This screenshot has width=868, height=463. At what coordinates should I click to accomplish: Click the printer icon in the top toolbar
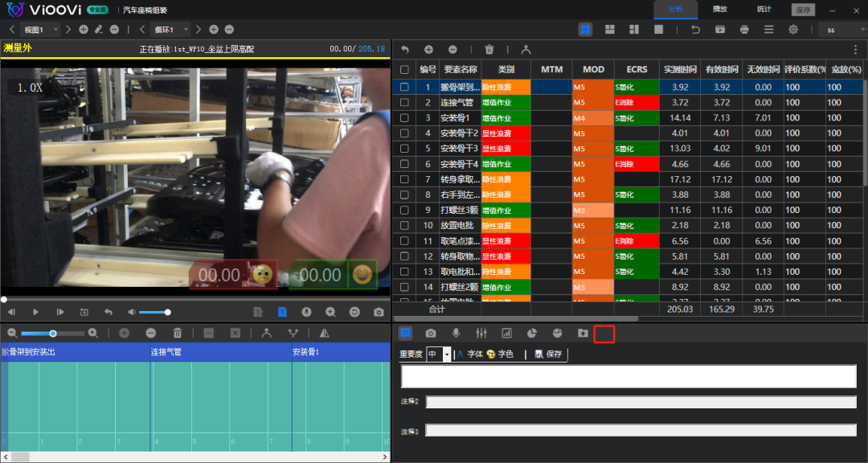pos(744,30)
